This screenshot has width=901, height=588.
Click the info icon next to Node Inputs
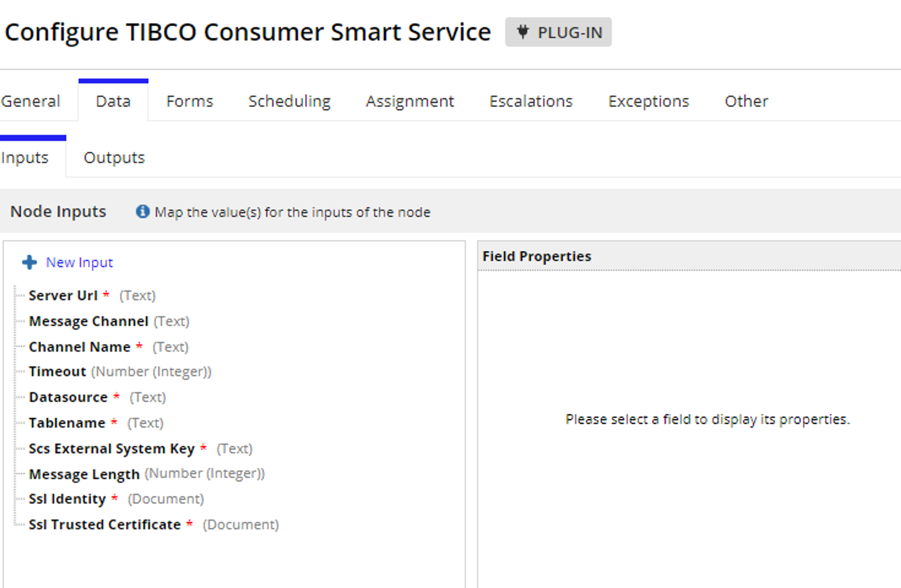[x=143, y=211]
